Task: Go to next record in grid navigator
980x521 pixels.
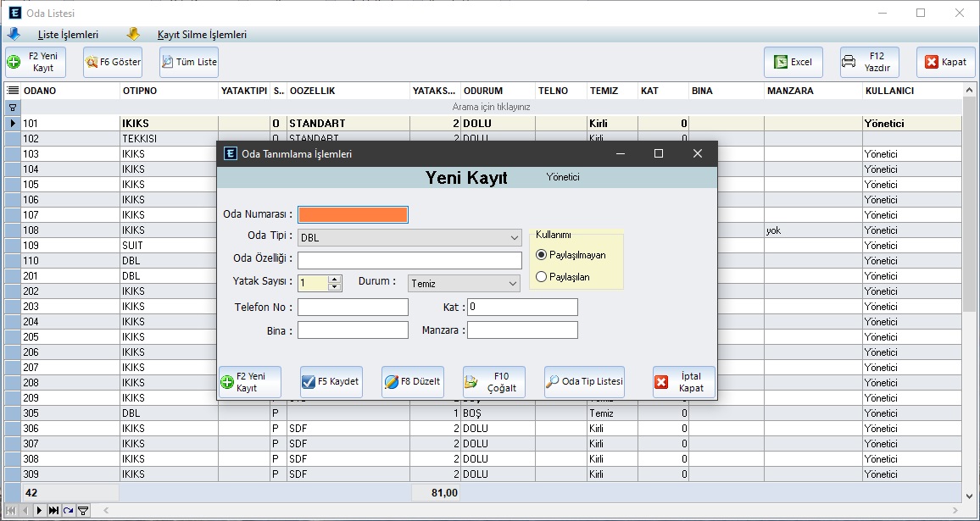Action: (x=39, y=510)
